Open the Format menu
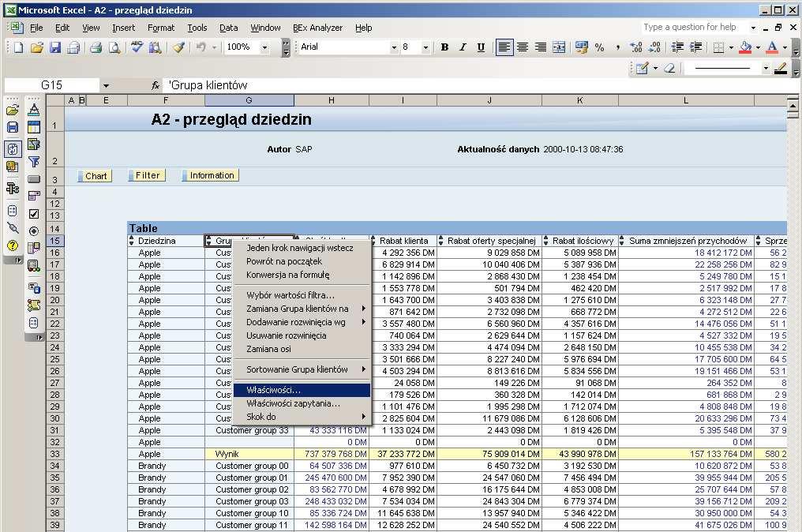The width and height of the screenshot is (802, 532). point(161,28)
